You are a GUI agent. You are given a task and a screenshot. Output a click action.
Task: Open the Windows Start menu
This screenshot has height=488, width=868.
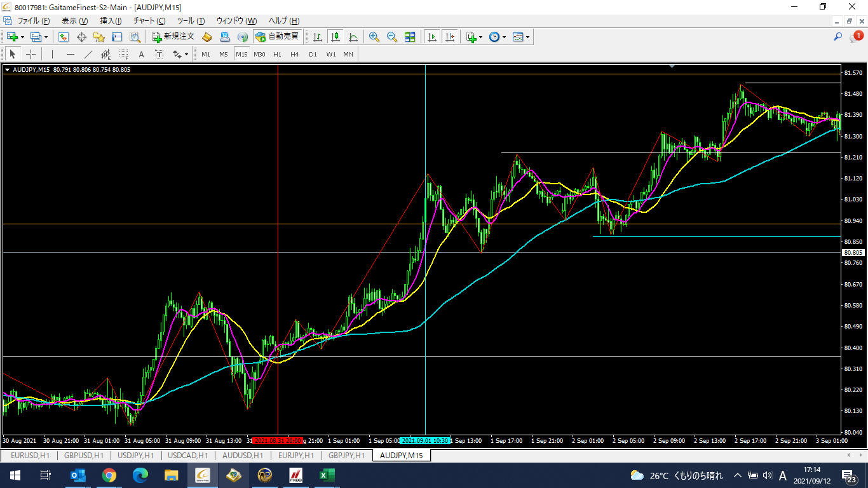[15, 475]
